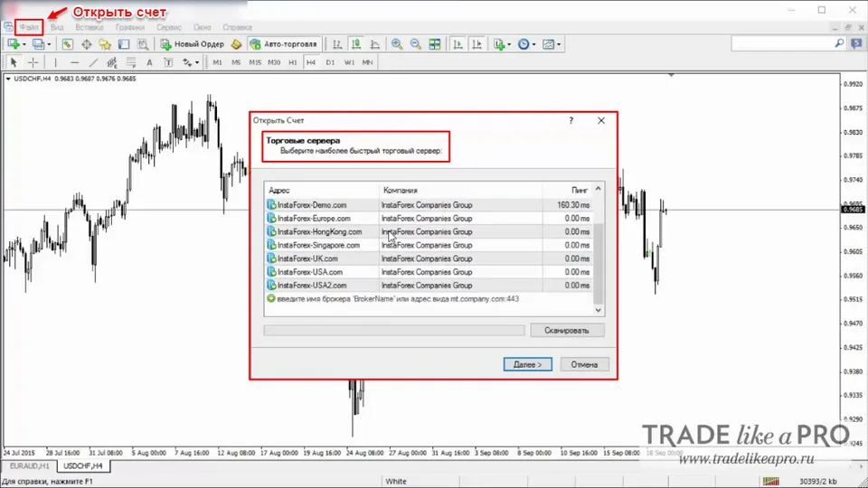Switch to the EURAUD,H1 chart tab
The height and width of the screenshot is (488, 868).
(x=29, y=466)
